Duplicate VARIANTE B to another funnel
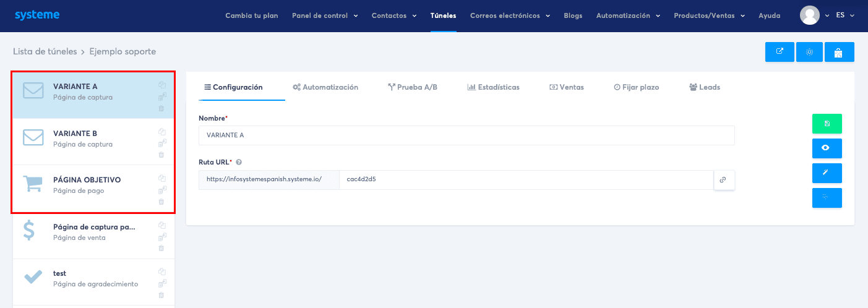The image size is (868, 308). pyautogui.click(x=162, y=143)
